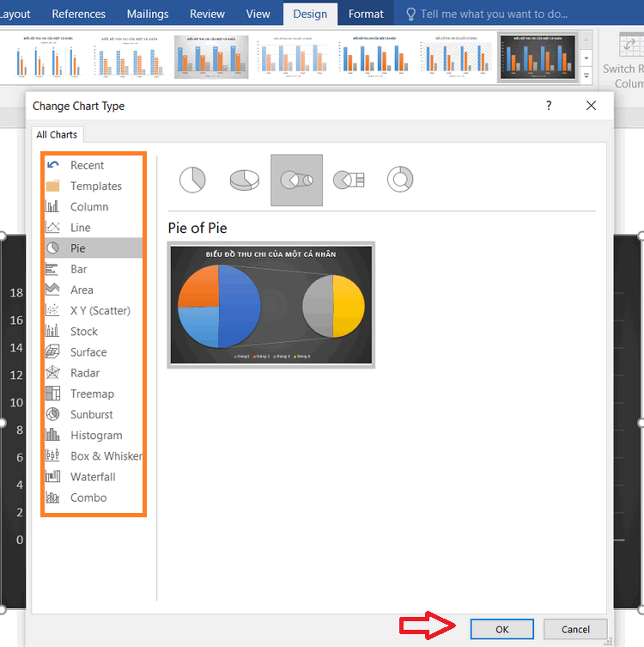Click the Sunburst category icon
Screen dimensions: 644x647
pyautogui.click(x=52, y=414)
